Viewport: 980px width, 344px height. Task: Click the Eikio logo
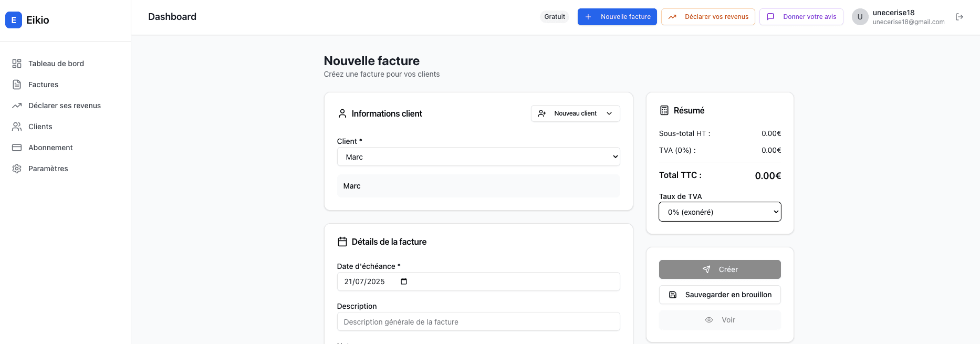27,20
